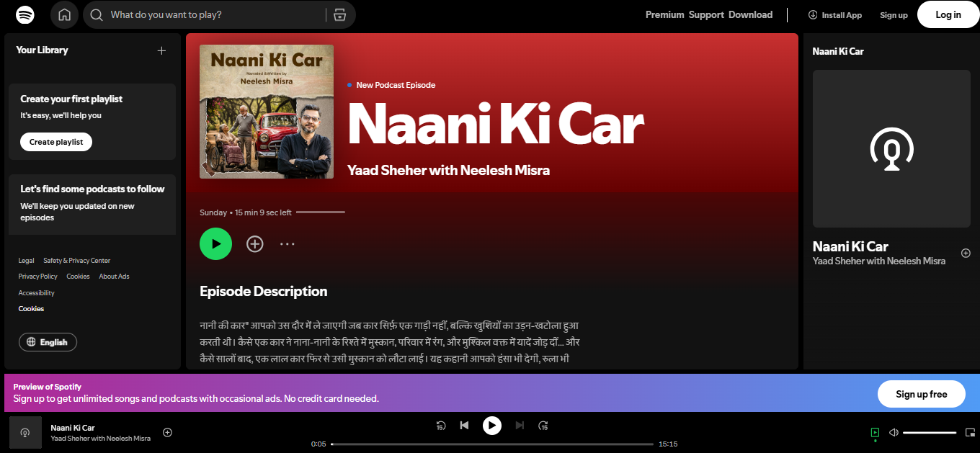Adjust the volume slider

pos(930,433)
